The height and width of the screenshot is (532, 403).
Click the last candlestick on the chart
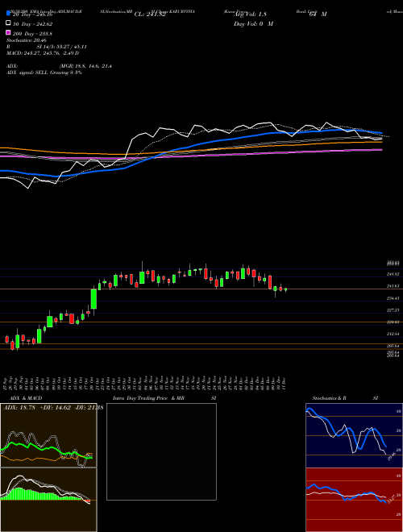pyautogui.click(x=285, y=289)
